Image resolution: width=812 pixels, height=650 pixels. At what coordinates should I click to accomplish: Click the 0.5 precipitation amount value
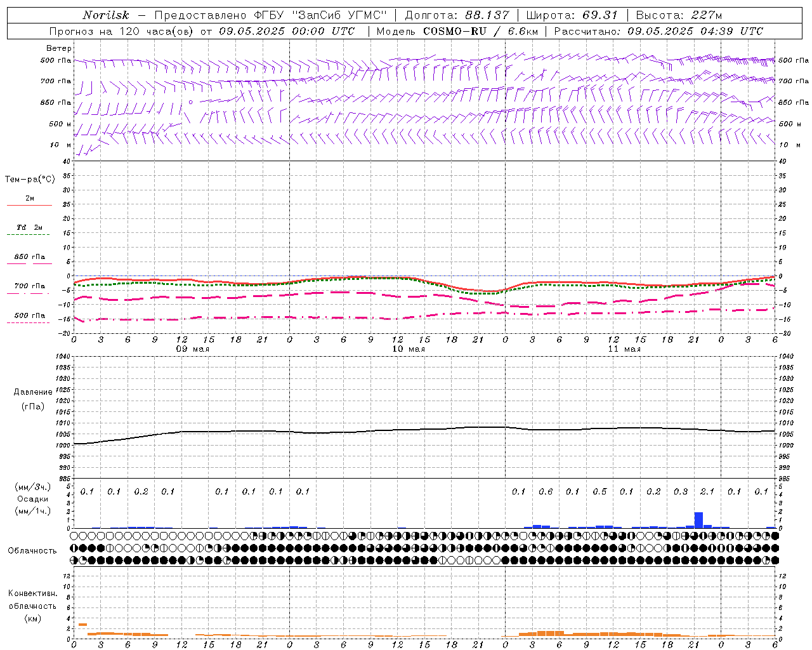[599, 491]
